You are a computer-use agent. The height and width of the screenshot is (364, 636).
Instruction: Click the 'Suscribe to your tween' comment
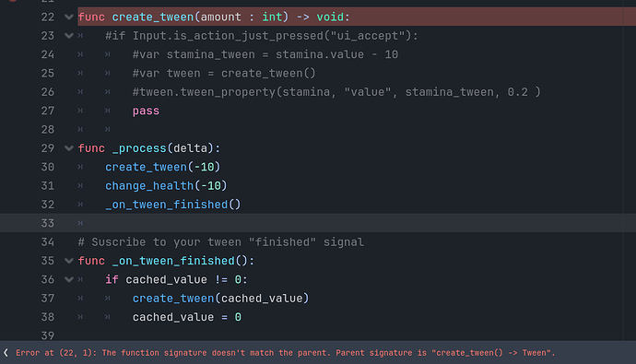220,242
